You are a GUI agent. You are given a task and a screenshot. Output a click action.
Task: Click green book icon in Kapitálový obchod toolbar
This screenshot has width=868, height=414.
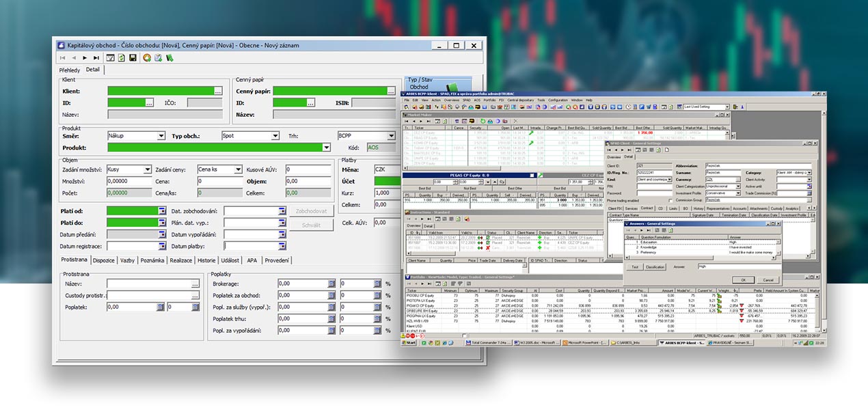coord(169,58)
